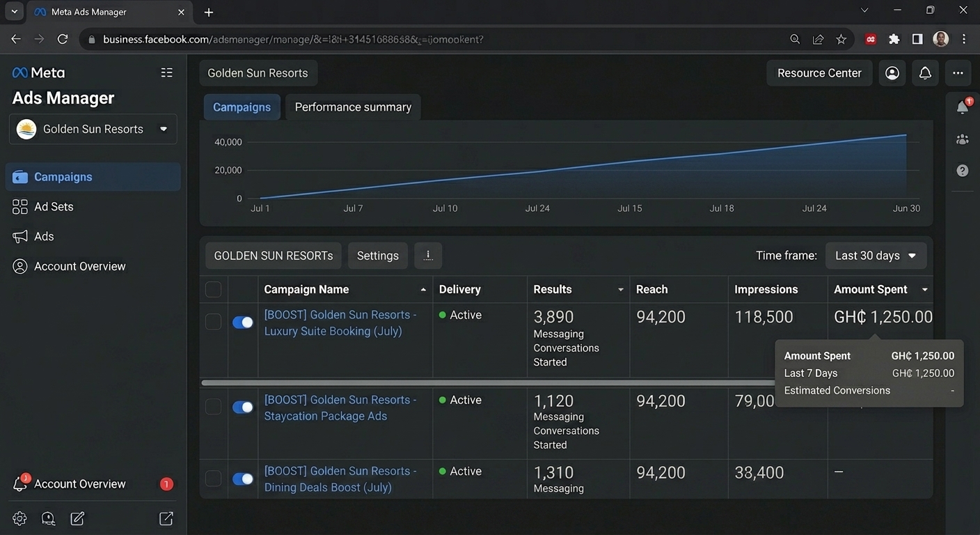The height and width of the screenshot is (535, 980).
Task: Click the Settings toolbar button
Action: tap(378, 256)
